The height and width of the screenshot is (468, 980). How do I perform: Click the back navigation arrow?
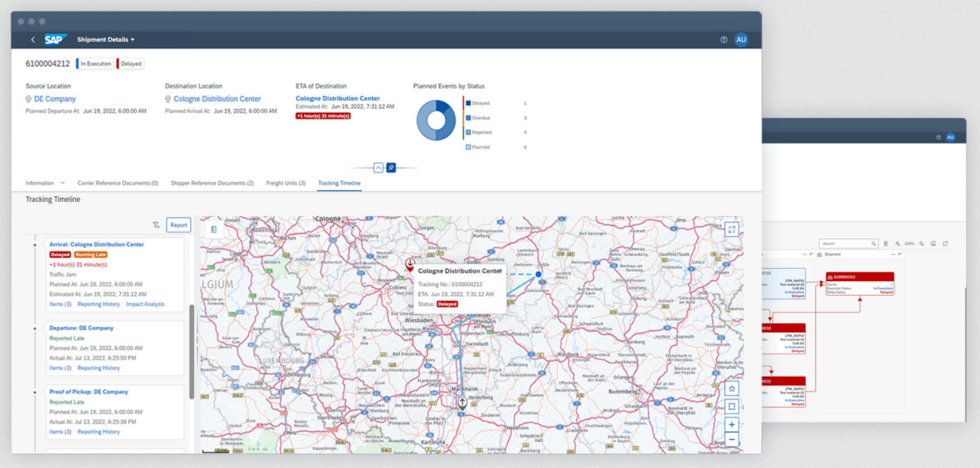coord(33,39)
